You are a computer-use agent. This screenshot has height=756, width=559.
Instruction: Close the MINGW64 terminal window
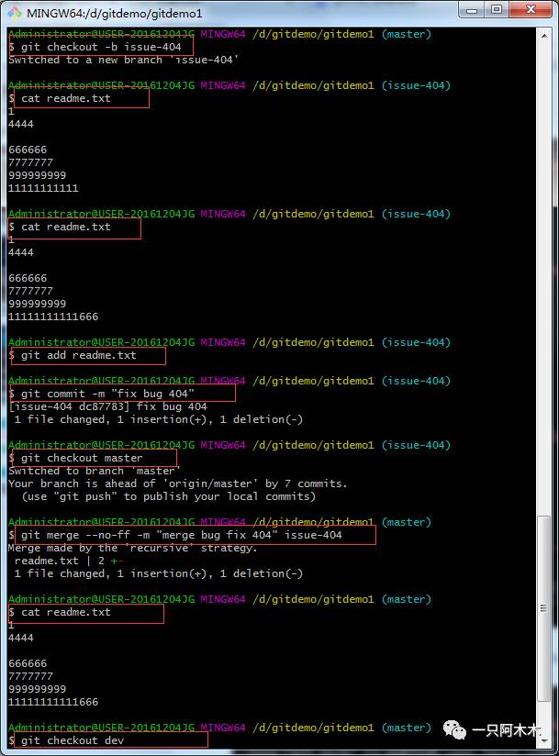(x=530, y=10)
